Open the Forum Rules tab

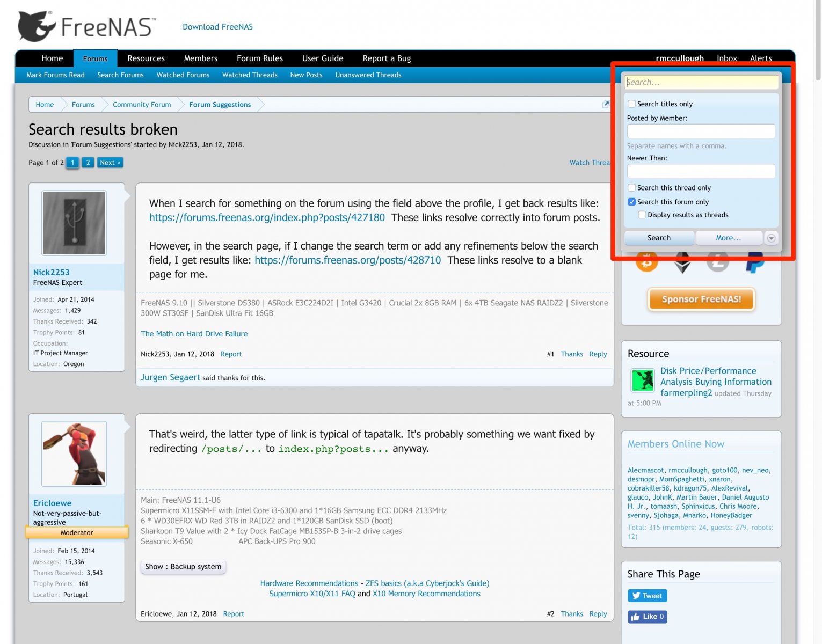tap(260, 58)
